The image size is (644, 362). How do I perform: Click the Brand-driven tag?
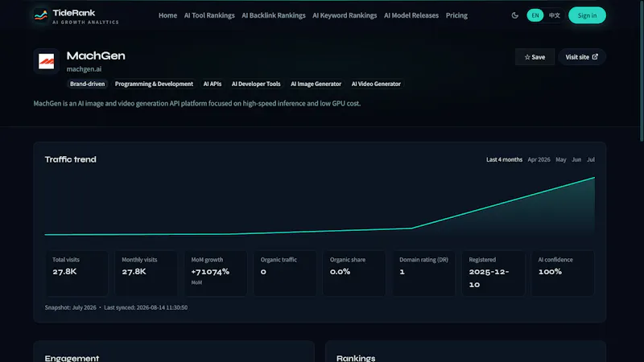pyautogui.click(x=87, y=84)
